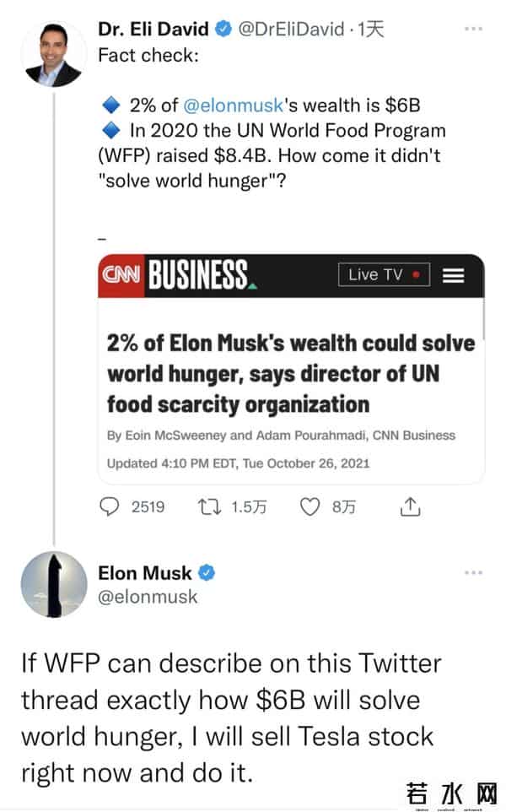The image size is (506, 812).
Task: Click the @elonmusk mention link
Action: point(230,106)
